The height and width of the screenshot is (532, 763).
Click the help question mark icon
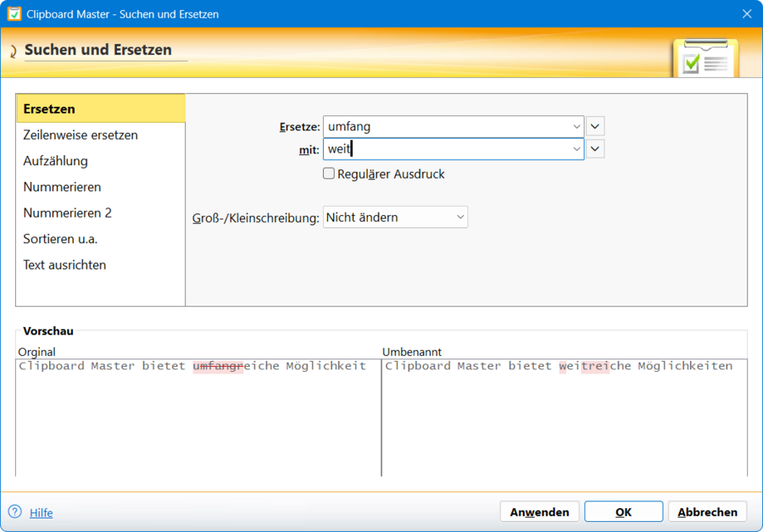pyautogui.click(x=15, y=512)
